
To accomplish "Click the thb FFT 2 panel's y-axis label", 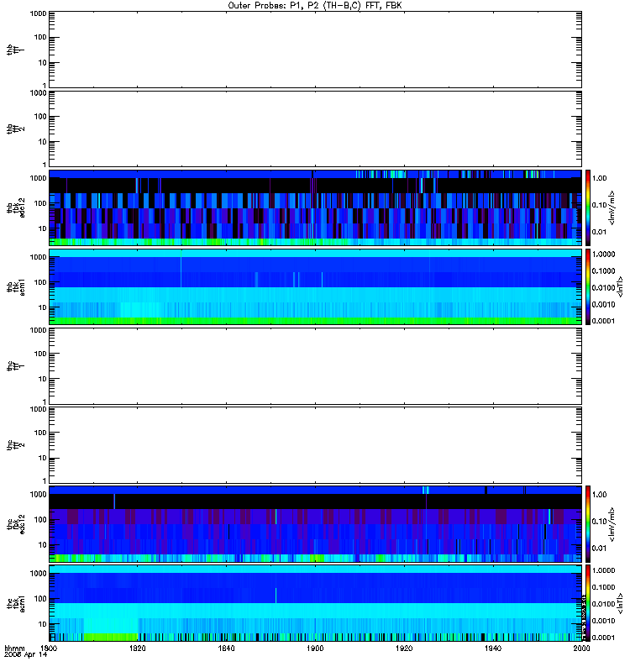I will [16, 129].
